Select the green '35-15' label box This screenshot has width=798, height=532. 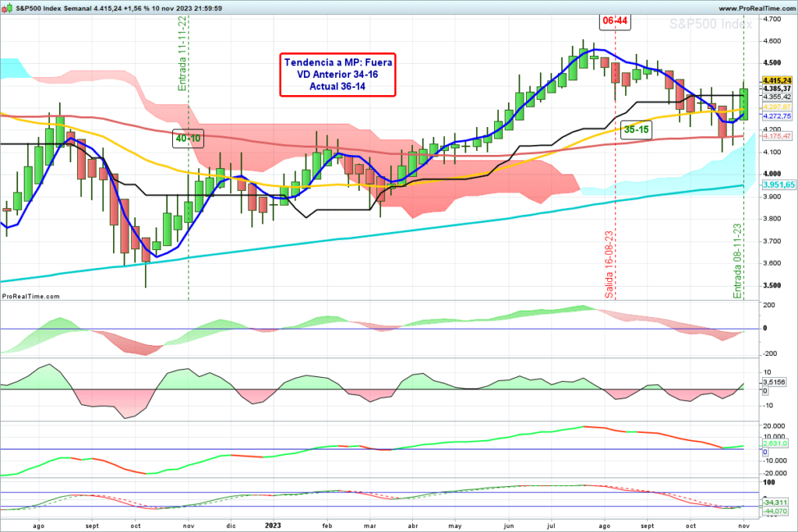pos(636,130)
